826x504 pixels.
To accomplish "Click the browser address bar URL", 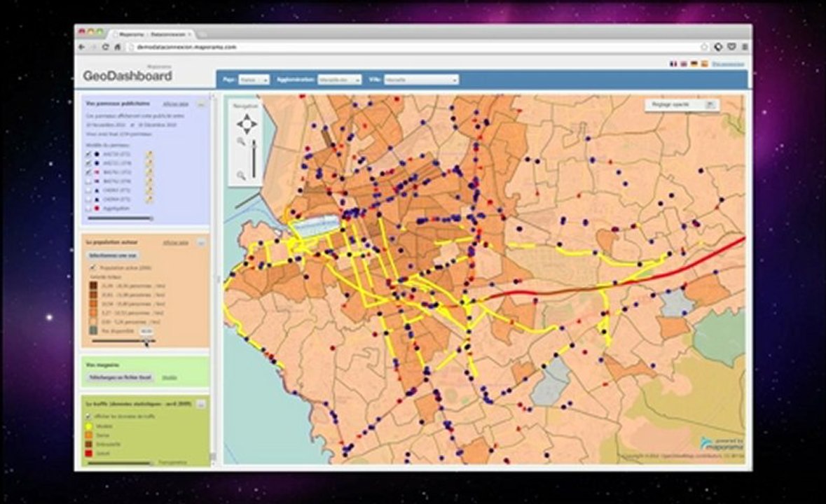I will tap(186, 47).
